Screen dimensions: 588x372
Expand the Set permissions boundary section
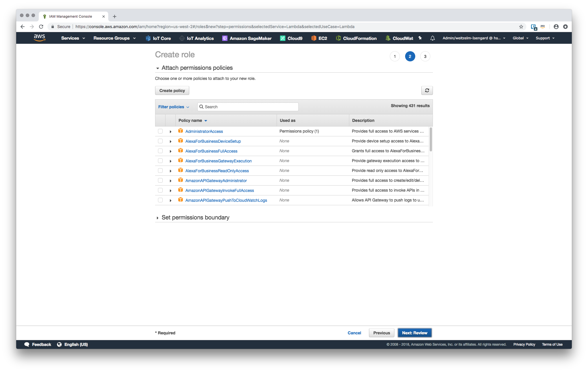(x=157, y=218)
